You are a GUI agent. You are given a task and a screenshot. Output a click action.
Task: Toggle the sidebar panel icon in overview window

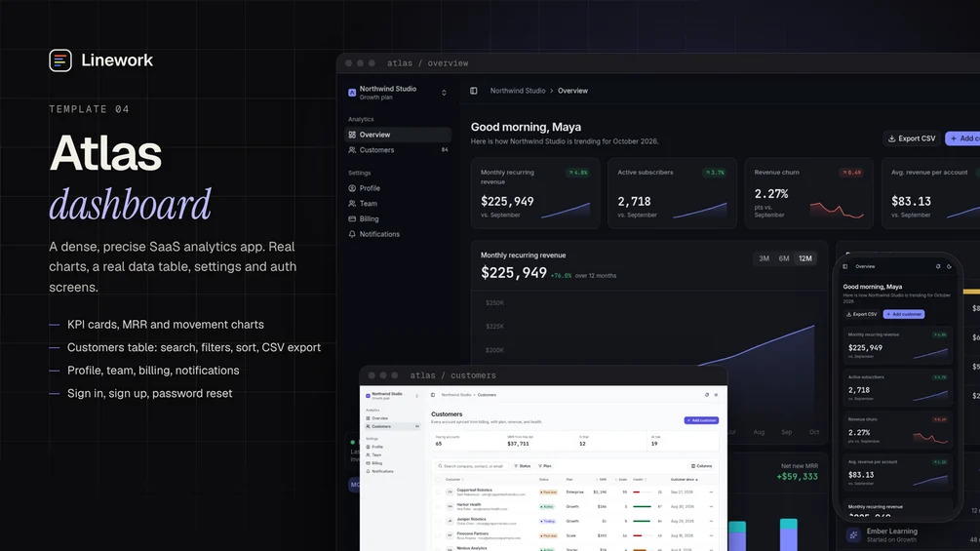pyautogui.click(x=474, y=91)
